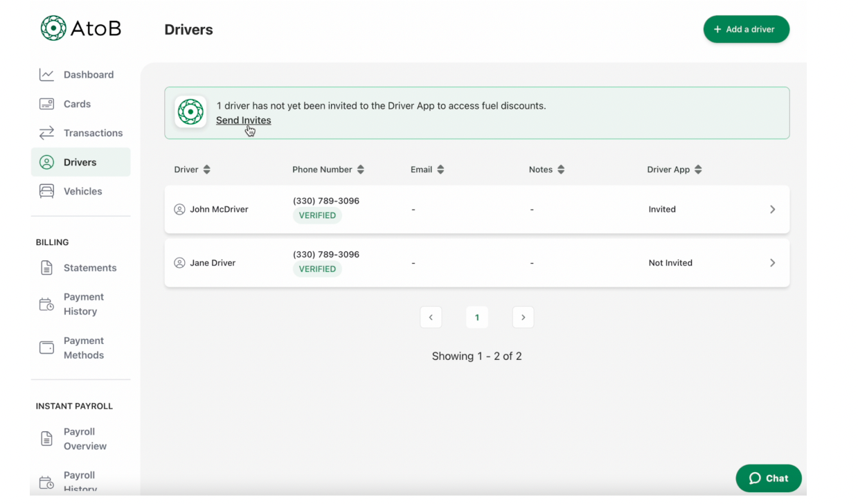
Task: Select the Payment Methods card icon
Action: coord(46,347)
